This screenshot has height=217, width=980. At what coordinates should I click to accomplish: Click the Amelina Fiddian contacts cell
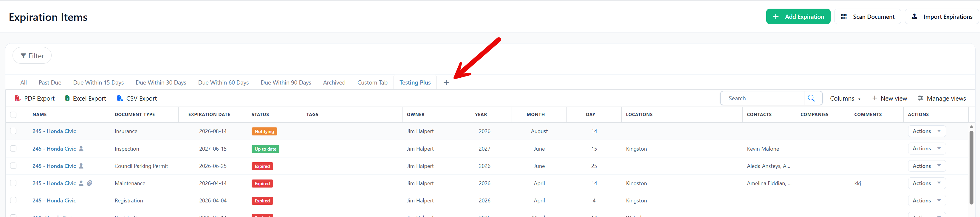(769, 183)
